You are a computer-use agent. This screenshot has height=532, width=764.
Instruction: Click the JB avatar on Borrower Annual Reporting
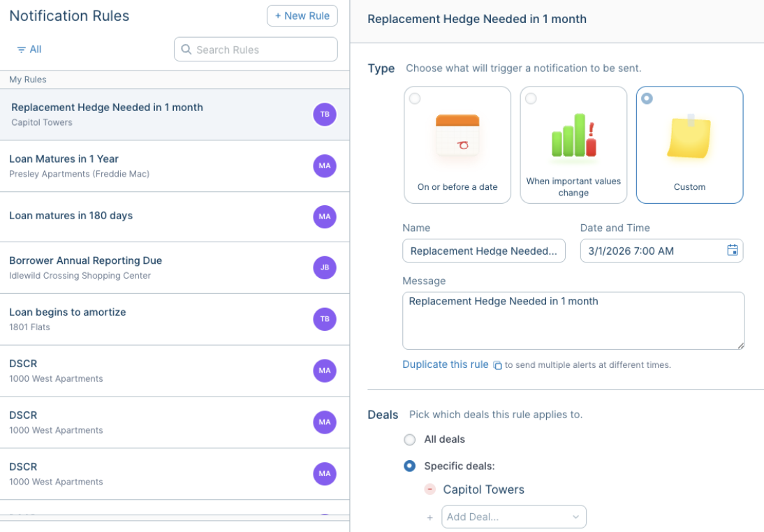pos(325,267)
